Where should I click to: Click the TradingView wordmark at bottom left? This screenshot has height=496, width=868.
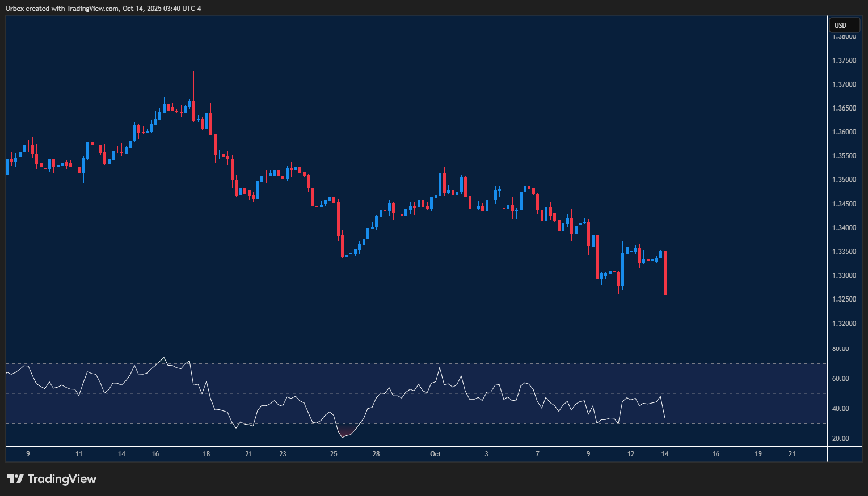[62, 479]
